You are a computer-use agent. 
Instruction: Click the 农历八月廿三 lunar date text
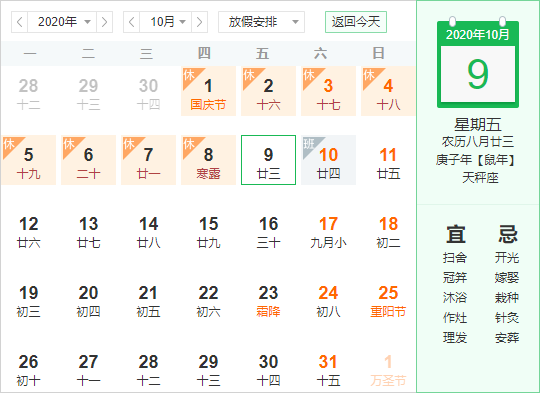[x=478, y=142]
